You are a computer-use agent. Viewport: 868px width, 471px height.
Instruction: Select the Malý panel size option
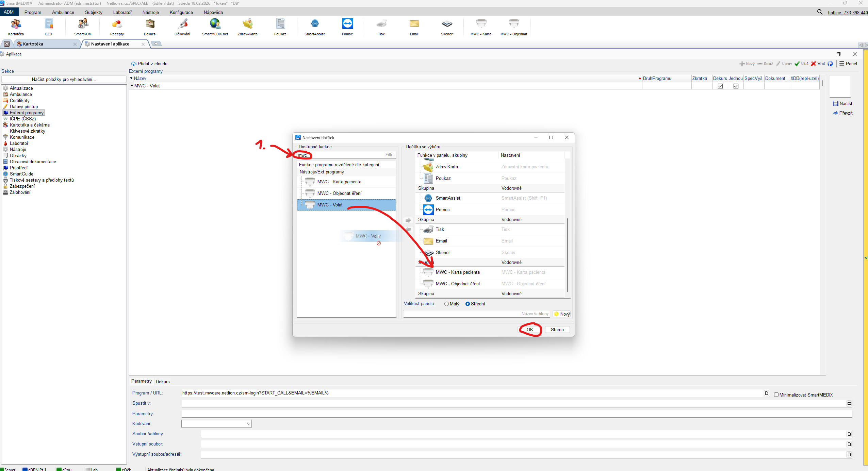446,304
